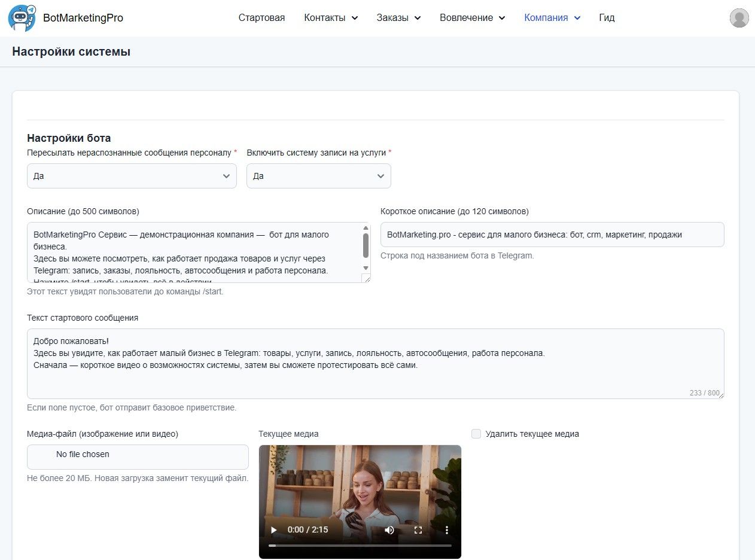Expand the 'Контакты' navigation menu

[330, 18]
